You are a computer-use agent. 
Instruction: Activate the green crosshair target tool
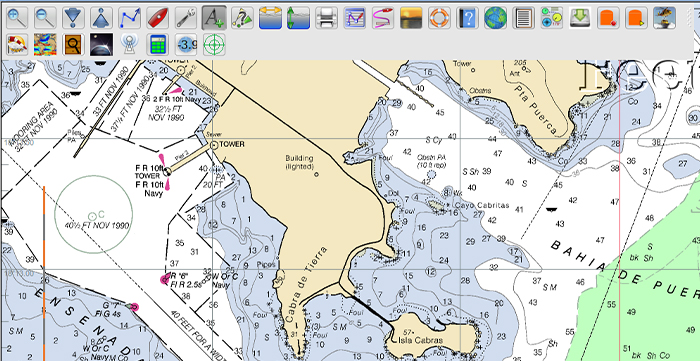pyautogui.click(x=214, y=44)
